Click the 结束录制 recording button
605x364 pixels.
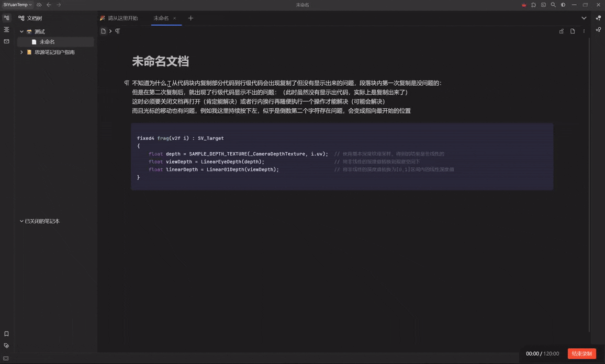coord(581,354)
